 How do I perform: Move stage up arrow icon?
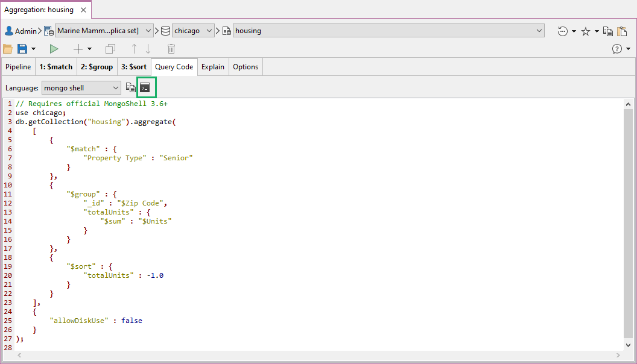click(134, 49)
